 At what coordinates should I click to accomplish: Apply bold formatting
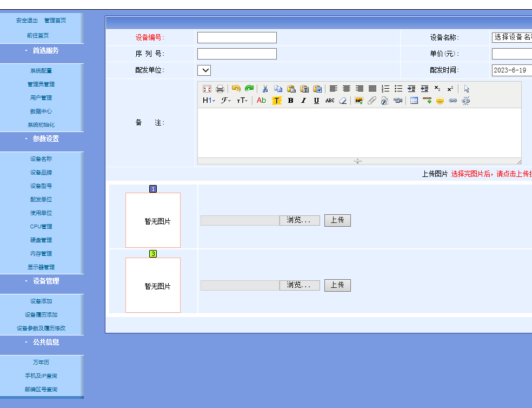coord(290,101)
